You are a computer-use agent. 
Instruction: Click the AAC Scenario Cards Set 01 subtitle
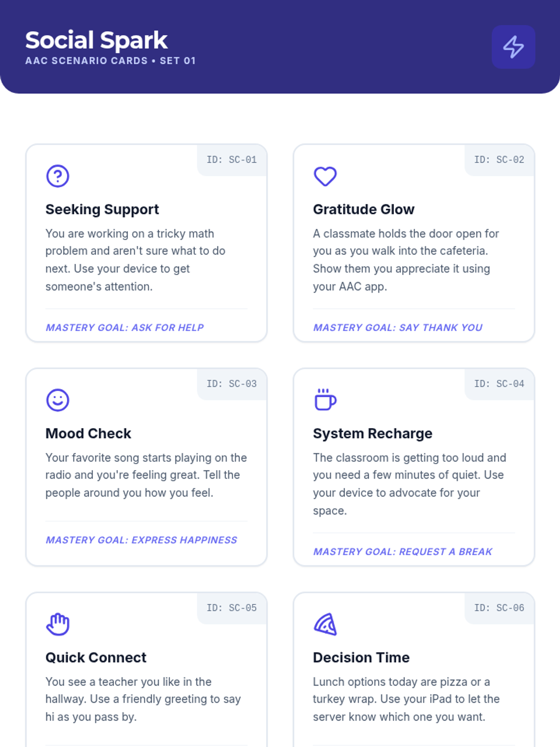tap(111, 61)
